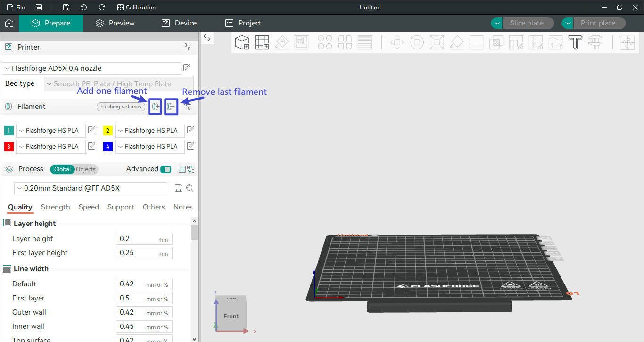This screenshot has height=342, width=644.
Task: Click the Add one filament icon
Action: click(155, 107)
